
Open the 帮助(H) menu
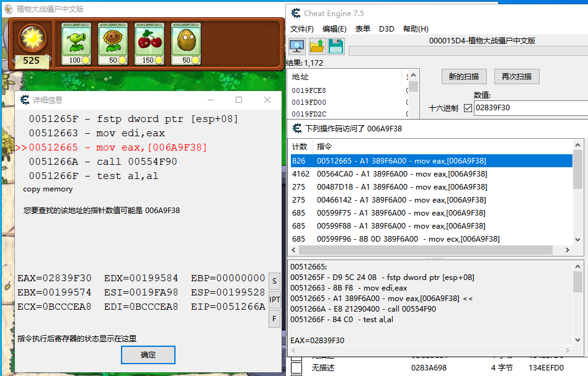416,29
